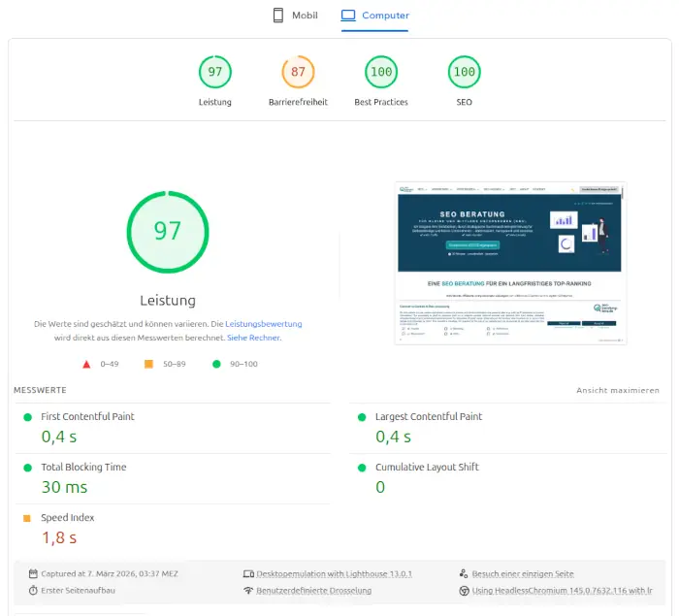Screen dimensions: 679x616
Task: Select the Computer tab
Action: [374, 16]
